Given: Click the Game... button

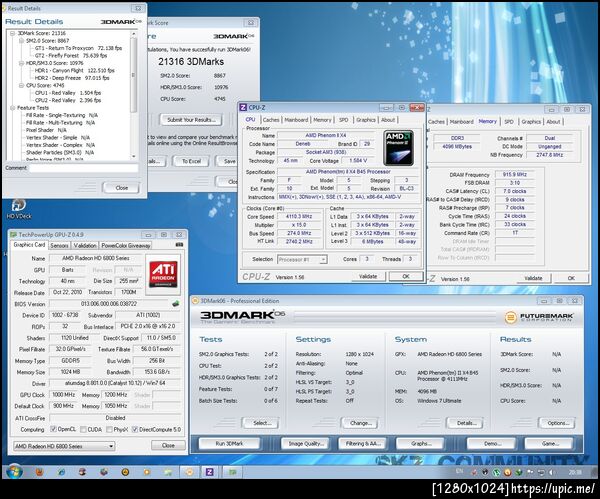Looking at the screenshot, I should tap(549, 444).
